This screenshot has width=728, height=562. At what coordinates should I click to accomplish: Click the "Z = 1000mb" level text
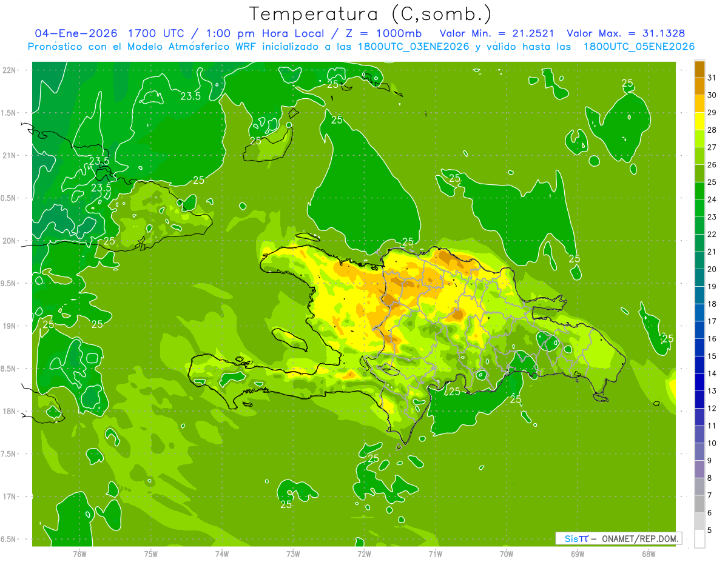[383, 33]
